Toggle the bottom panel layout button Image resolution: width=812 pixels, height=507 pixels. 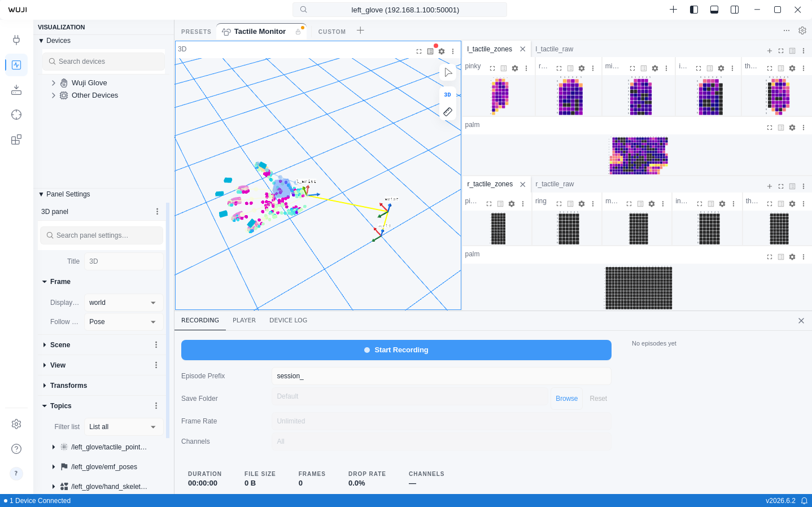714,10
